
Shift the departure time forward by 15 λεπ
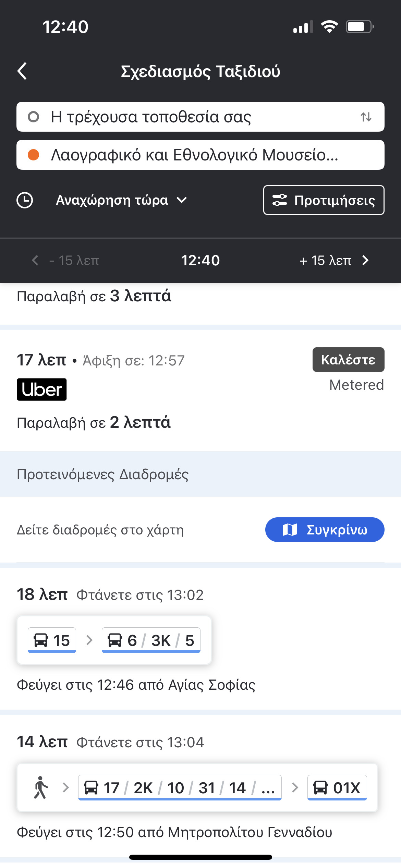pos(334,261)
